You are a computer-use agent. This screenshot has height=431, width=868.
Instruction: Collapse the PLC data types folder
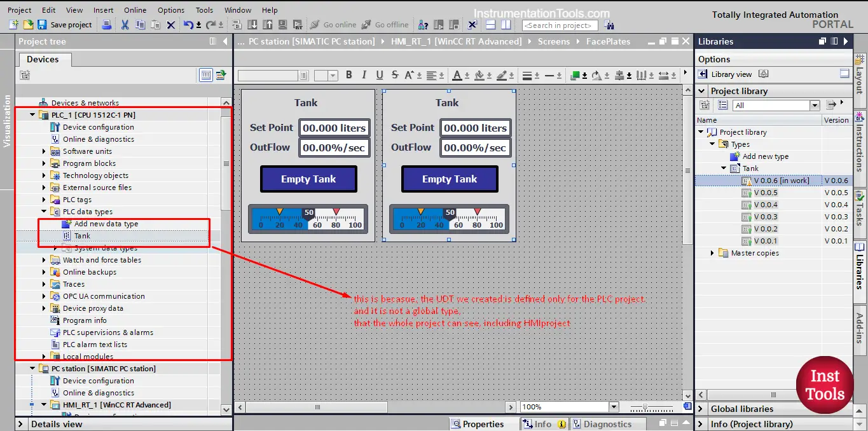coord(44,212)
